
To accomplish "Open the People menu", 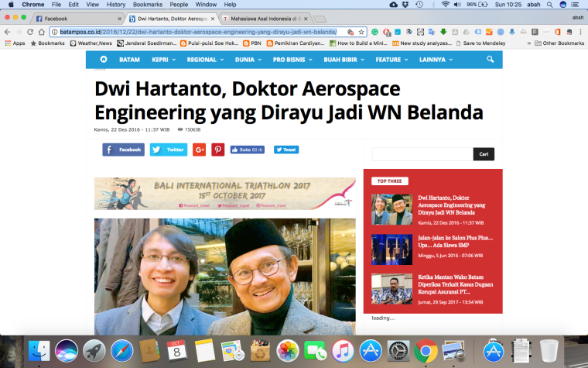I will click(x=179, y=5).
